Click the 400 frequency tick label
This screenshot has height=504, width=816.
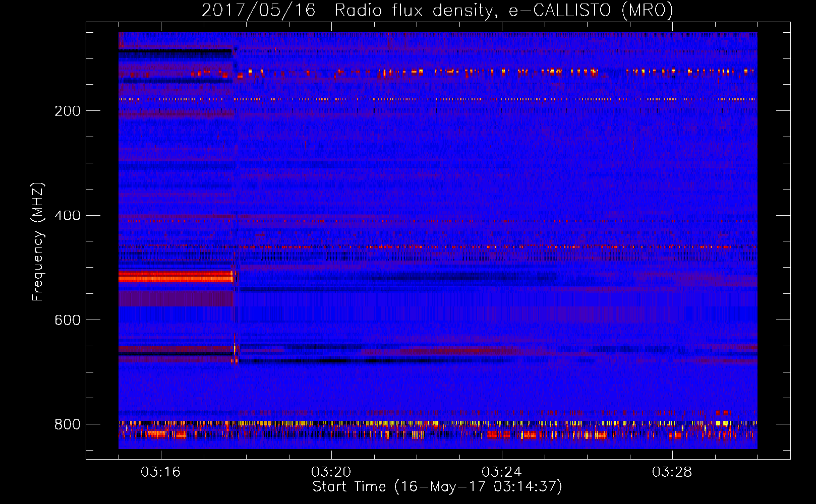[68, 216]
